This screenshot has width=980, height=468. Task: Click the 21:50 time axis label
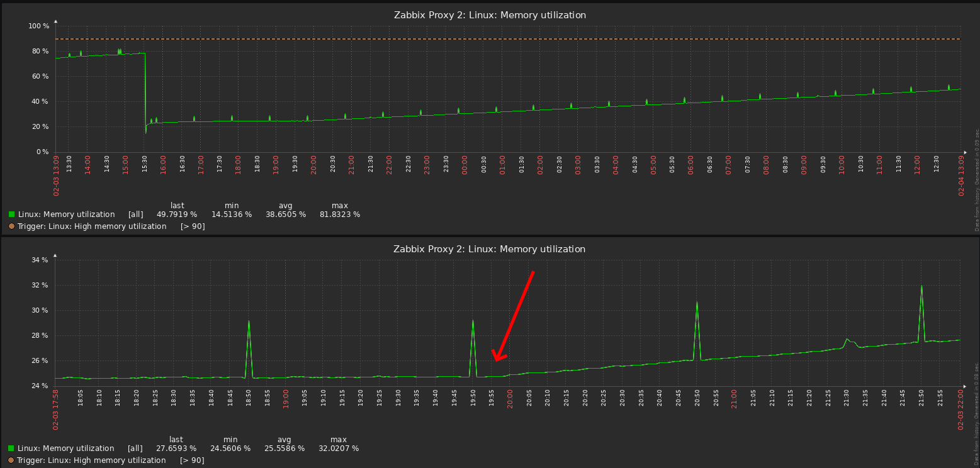coord(921,398)
